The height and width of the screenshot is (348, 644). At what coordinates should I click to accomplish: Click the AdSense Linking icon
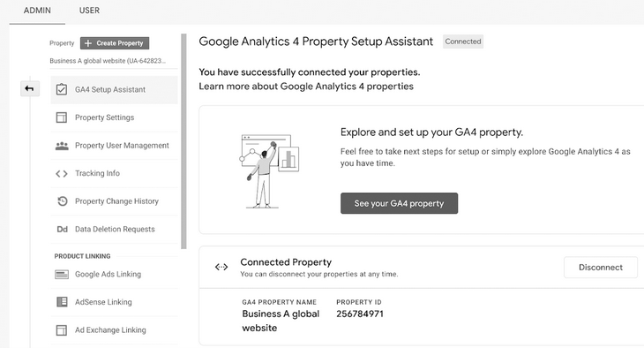tap(62, 302)
